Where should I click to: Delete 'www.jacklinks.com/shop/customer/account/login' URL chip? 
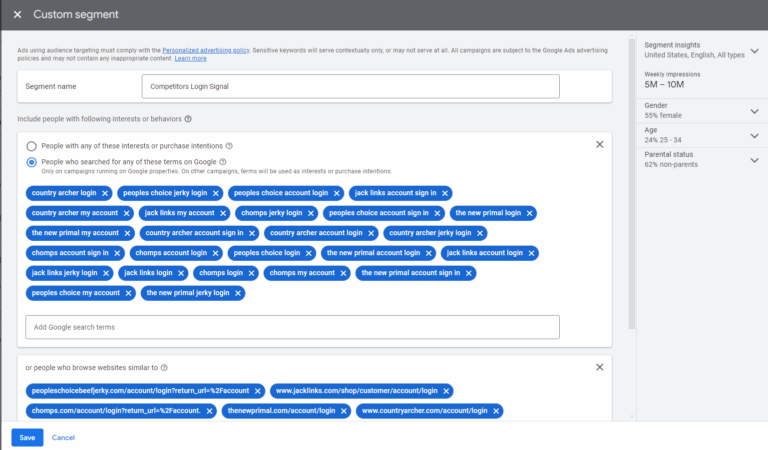coord(446,391)
